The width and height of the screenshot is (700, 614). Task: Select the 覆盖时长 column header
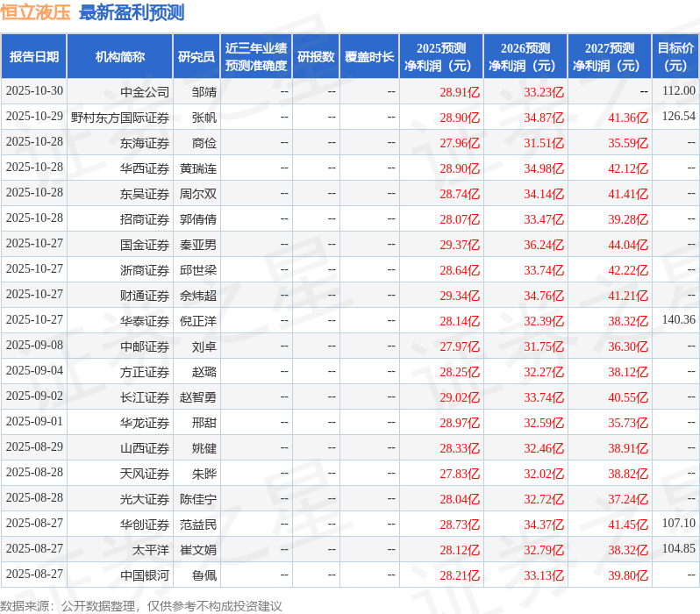[x=369, y=57]
